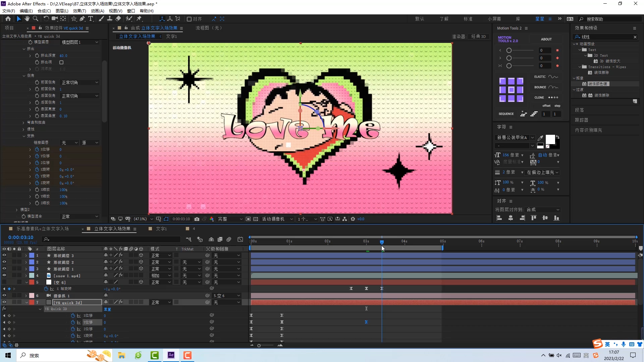Open the 窗口 menu
The height and width of the screenshot is (362, 644).
point(131,11)
